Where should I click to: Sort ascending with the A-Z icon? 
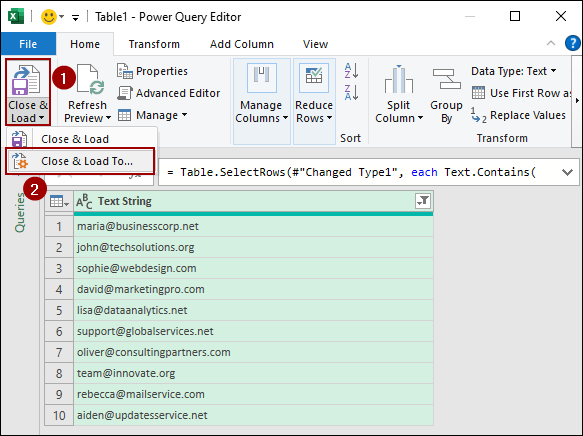click(351, 70)
